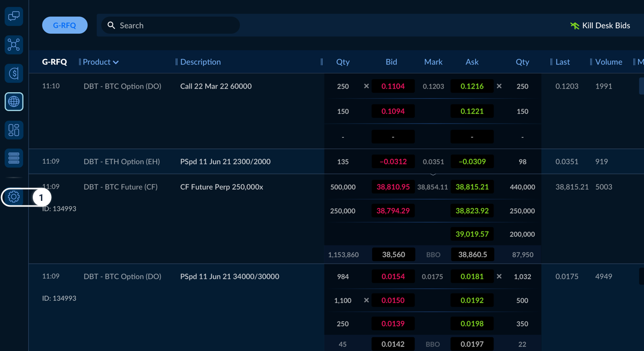Click the network nodes sidebar icon

(x=14, y=45)
